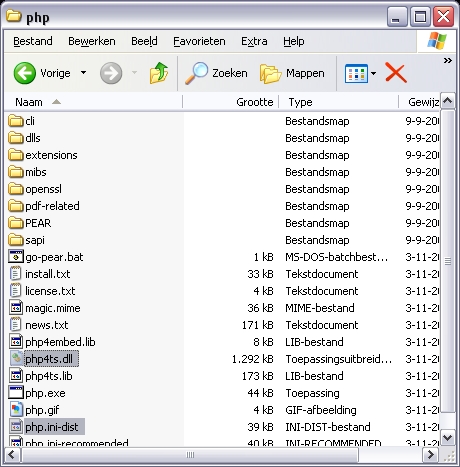The width and height of the screenshot is (460, 467).
Task: Click horizontal scrollbar right arrow
Action: pyautogui.click(x=431, y=454)
